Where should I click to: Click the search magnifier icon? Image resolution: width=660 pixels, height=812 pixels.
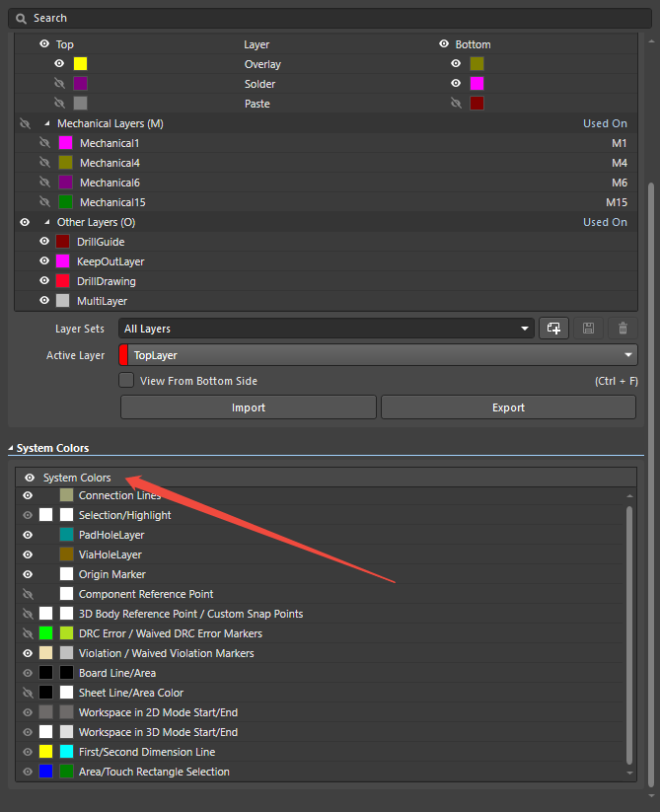tap(21, 19)
